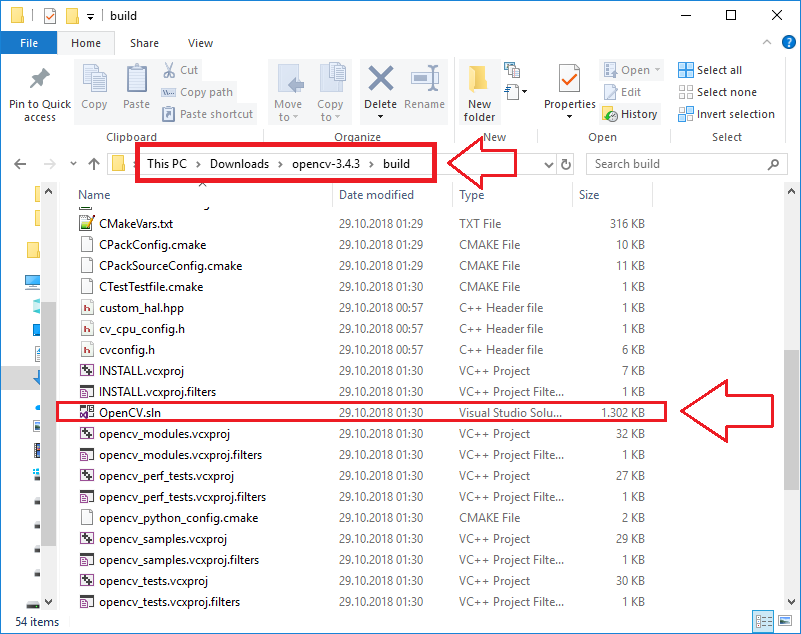The height and width of the screenshot is (634, 801).
Task: Select cvconfig.h in the file list
Action: (x=361, y=349)
